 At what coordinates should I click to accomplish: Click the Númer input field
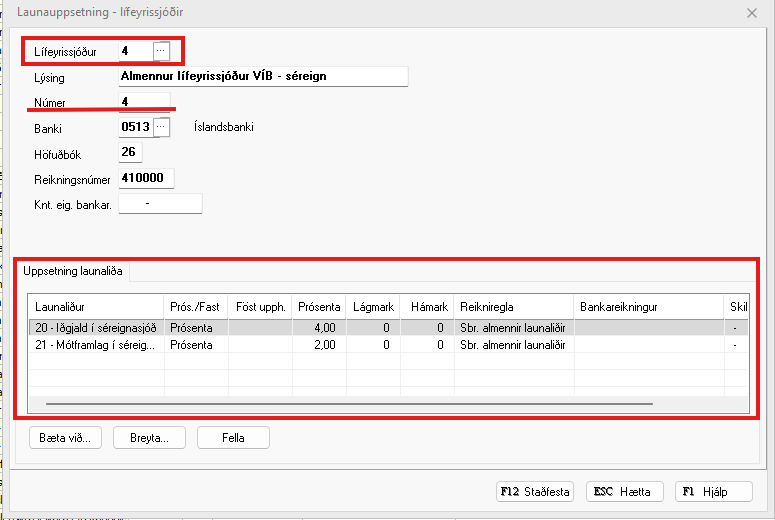coord(144,101)
